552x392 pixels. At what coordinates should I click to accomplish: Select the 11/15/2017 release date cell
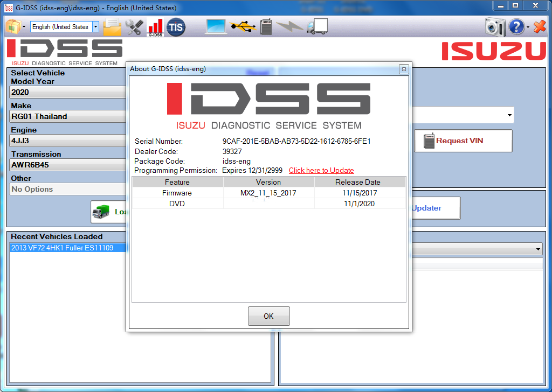click(360, 193)
